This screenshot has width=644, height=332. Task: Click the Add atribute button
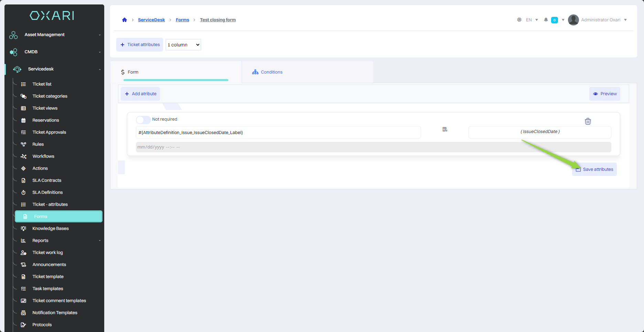pyautogui.click(x=140, y=94)
